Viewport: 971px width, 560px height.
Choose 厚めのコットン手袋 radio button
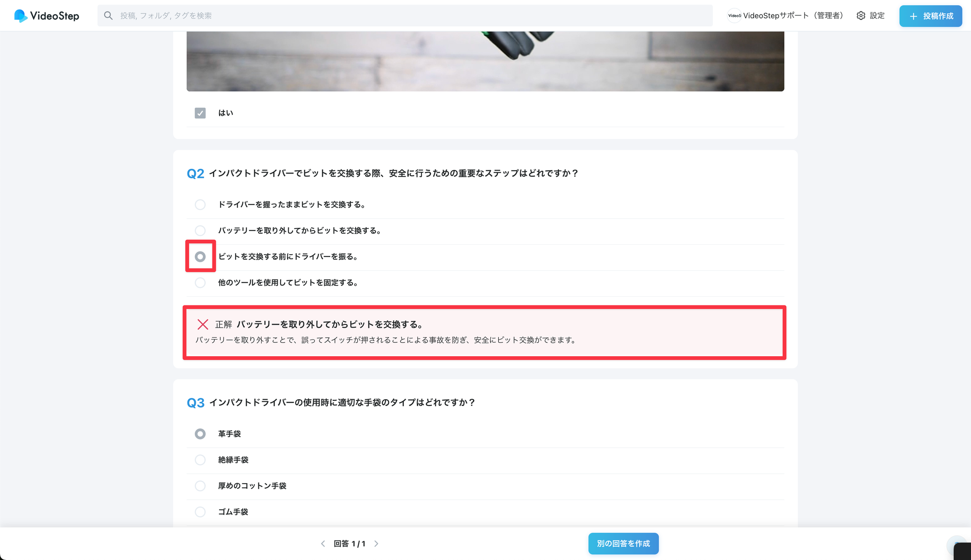(200, 486)
